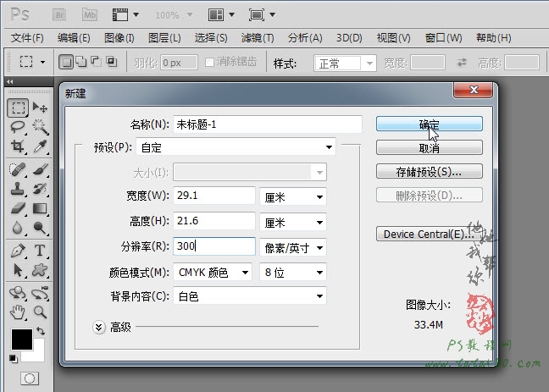This screenshot has height=392, width=549.
Task: Reset default foreground and background colors
Action: point(14,358)
